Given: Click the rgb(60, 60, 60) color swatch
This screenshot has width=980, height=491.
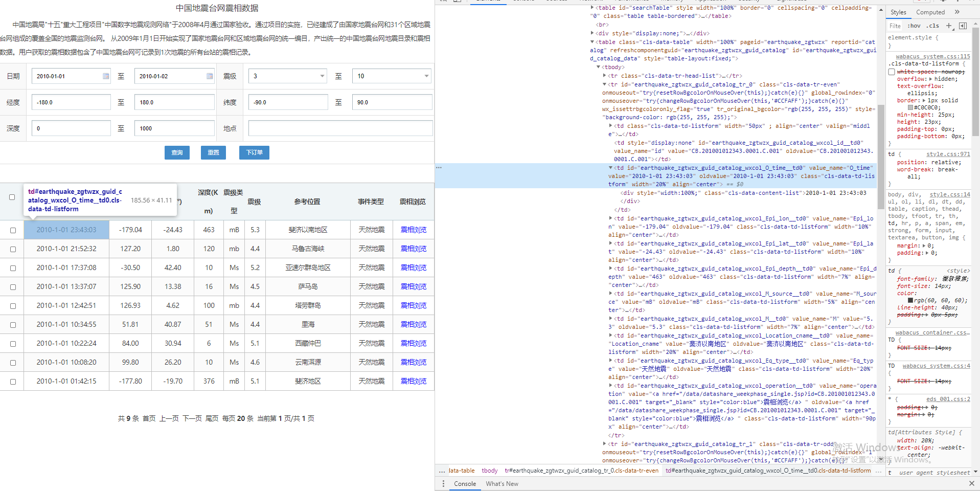Looking at the screenshot, I should point(910,300).
